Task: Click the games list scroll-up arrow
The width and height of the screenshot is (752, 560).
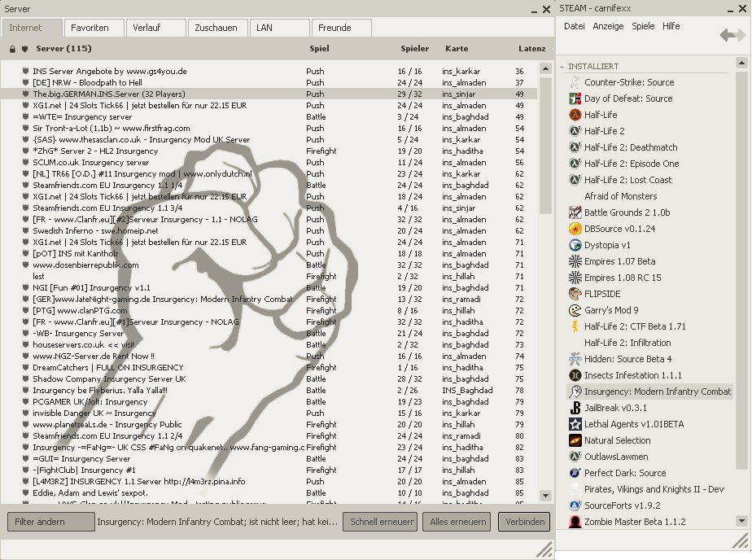Action: coord(741,63)
